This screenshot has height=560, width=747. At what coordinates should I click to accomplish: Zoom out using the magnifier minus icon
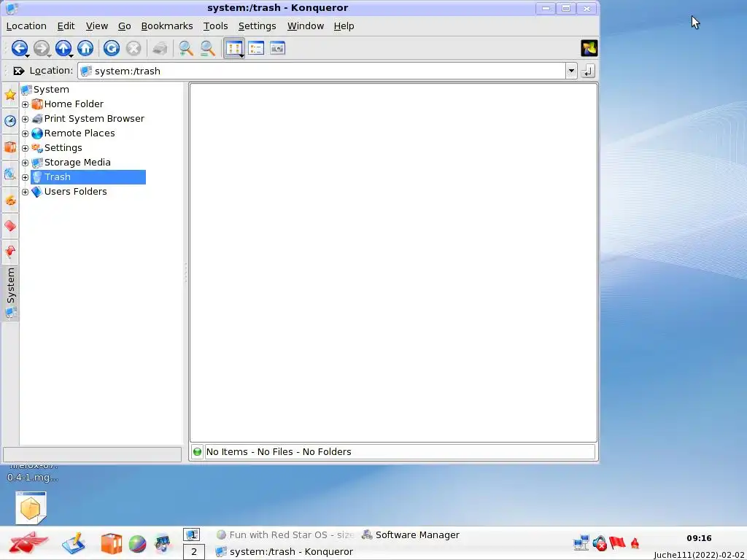[x=208, y=48]
